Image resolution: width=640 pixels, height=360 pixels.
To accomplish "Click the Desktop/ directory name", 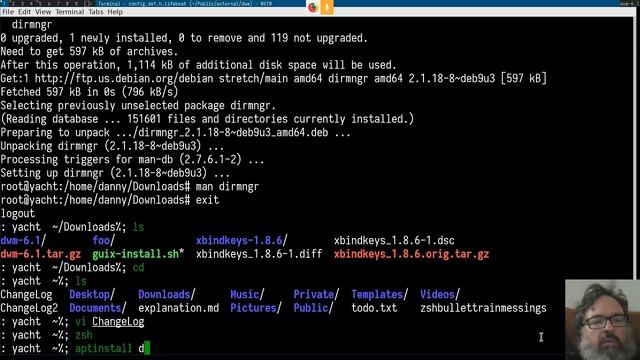I will point(92,294).
